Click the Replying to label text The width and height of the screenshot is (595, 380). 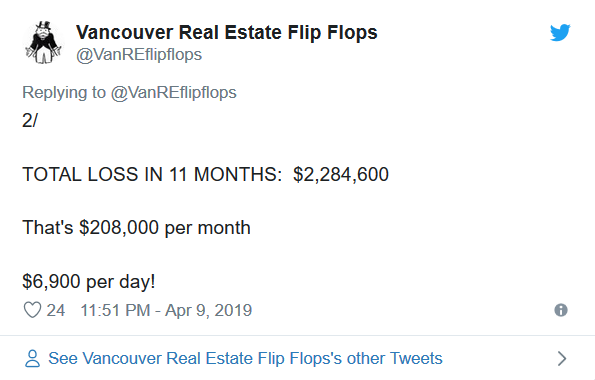pyautogui.click(x=64, y=93)
